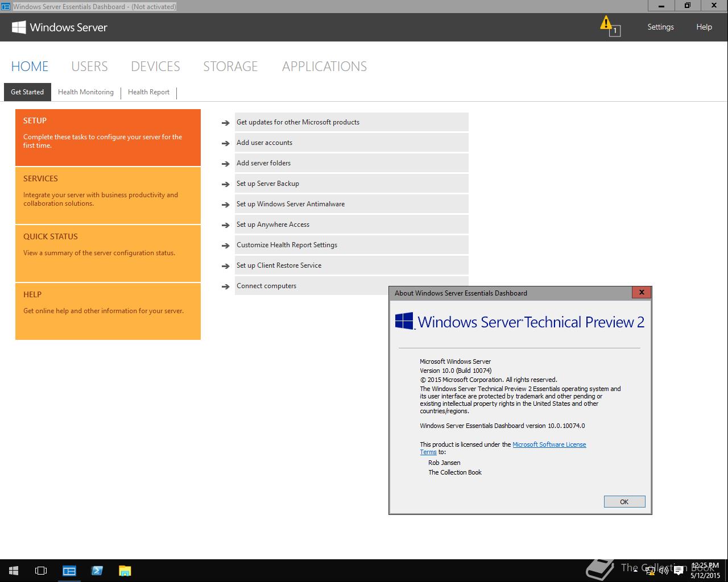Click OK in the About dialog

click(624, 502)
